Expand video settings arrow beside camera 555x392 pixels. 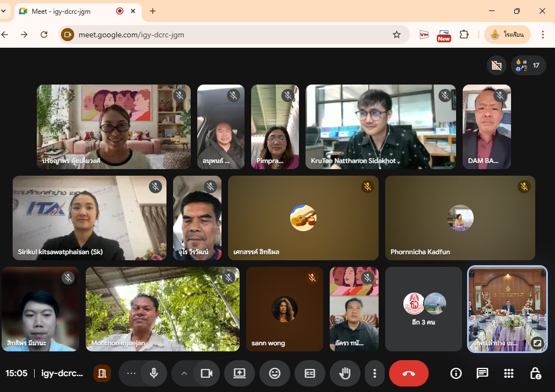(x=184, y=373)
